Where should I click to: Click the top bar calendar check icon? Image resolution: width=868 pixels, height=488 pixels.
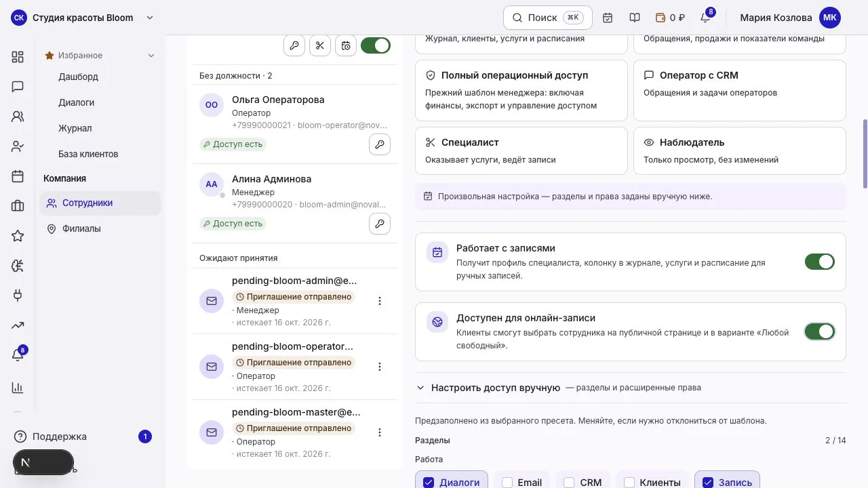(x=608, y=18)
